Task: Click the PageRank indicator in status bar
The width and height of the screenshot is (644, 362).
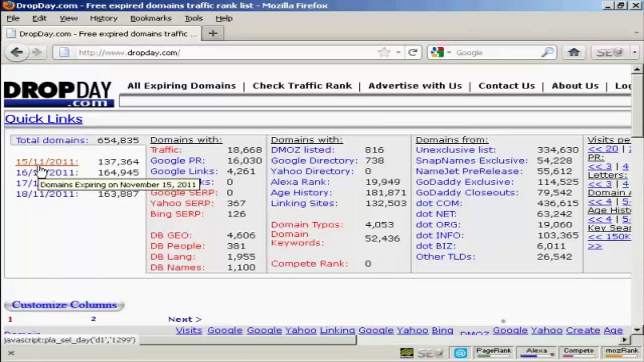Action: coord(494,352)
